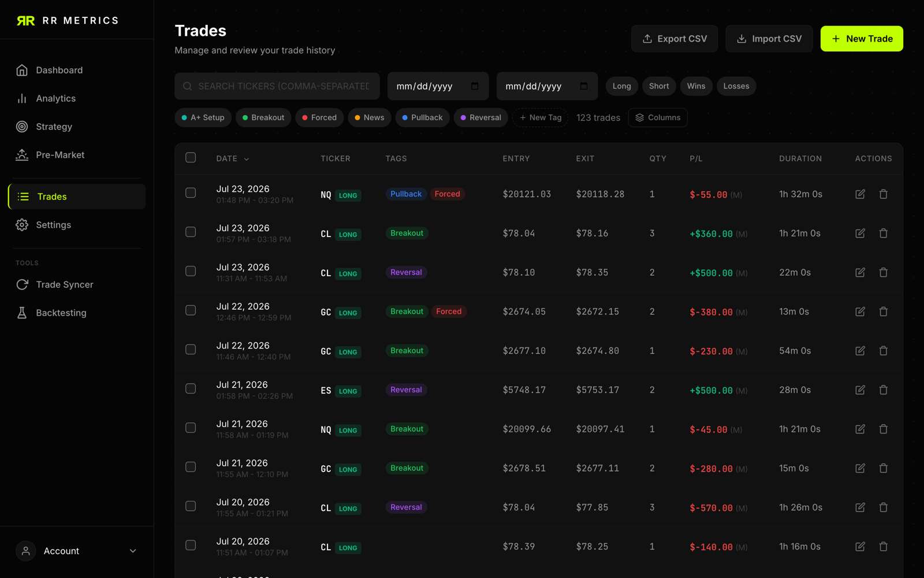The image size is (924, 578).
Task: Delete the NQ trade with P/L $-45.00
Action: [883, 429]
